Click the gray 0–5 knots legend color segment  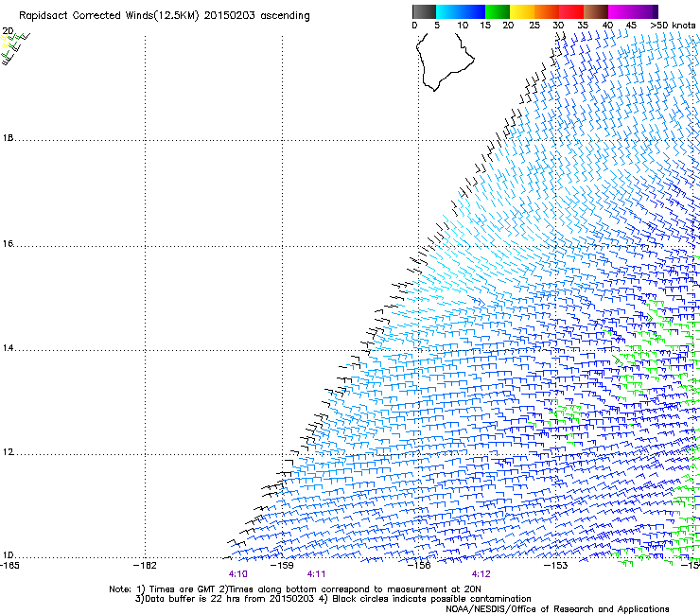[x=424, y=11]
